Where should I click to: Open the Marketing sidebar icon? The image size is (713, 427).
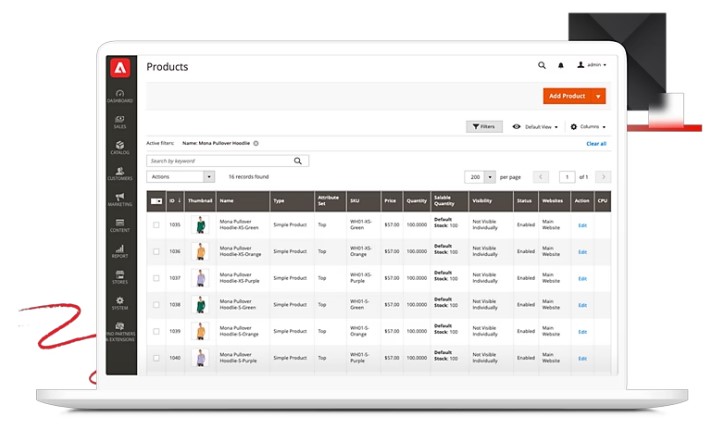pyautogui.click(x=120, y=199)
